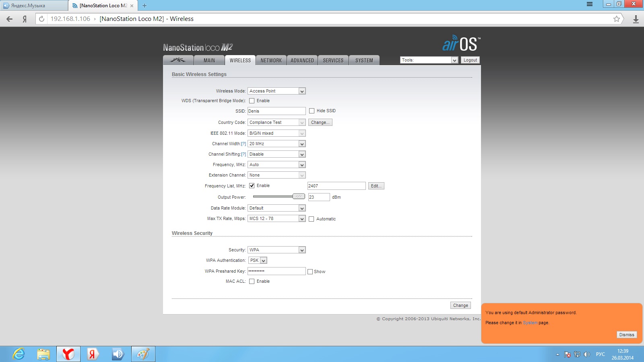The image size is (644, 362).
Task: Open the browser hamburger menu
Action: [590, 4]
